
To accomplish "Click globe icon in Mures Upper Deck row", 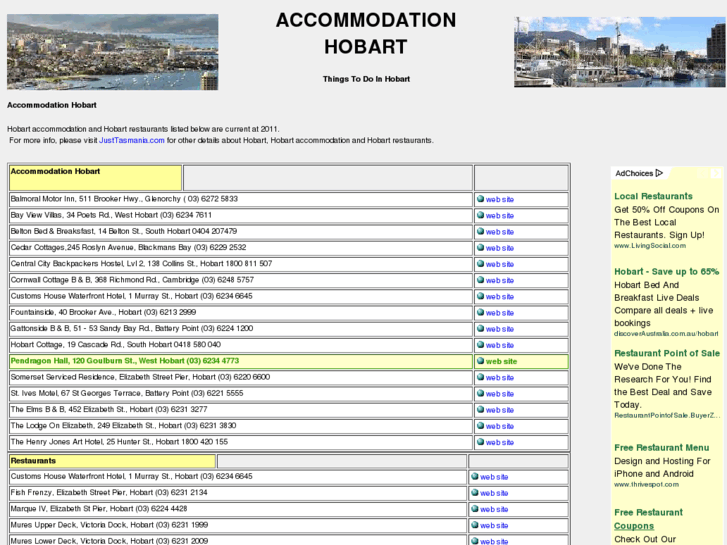I will (x=475, y=525).
